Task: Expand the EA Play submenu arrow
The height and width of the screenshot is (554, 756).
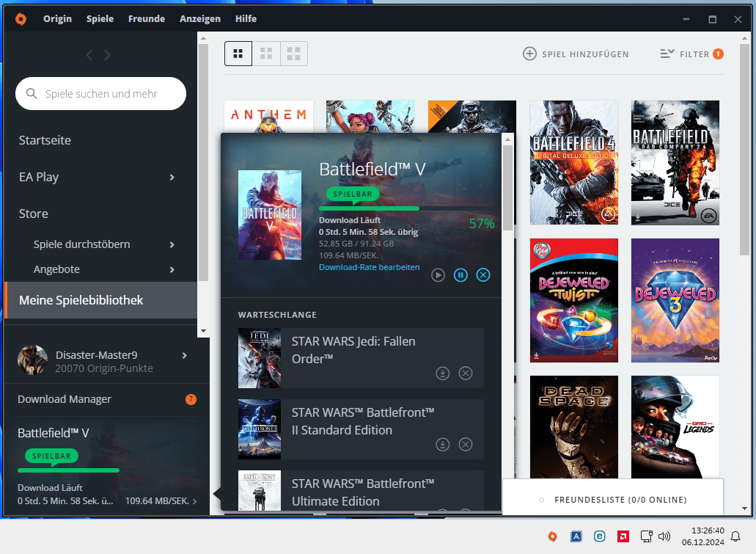Action: click(x=172, y=177)
